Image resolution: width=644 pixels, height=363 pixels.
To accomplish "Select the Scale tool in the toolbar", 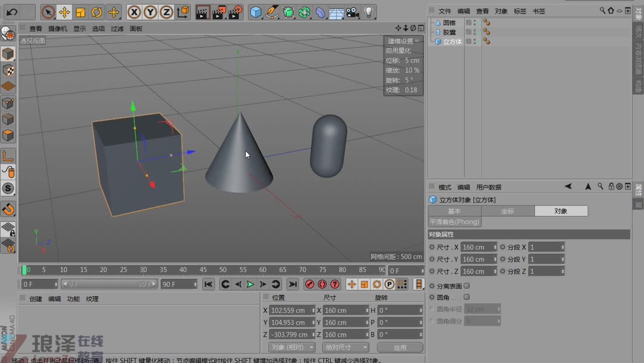I will click(x=80, y=12).
